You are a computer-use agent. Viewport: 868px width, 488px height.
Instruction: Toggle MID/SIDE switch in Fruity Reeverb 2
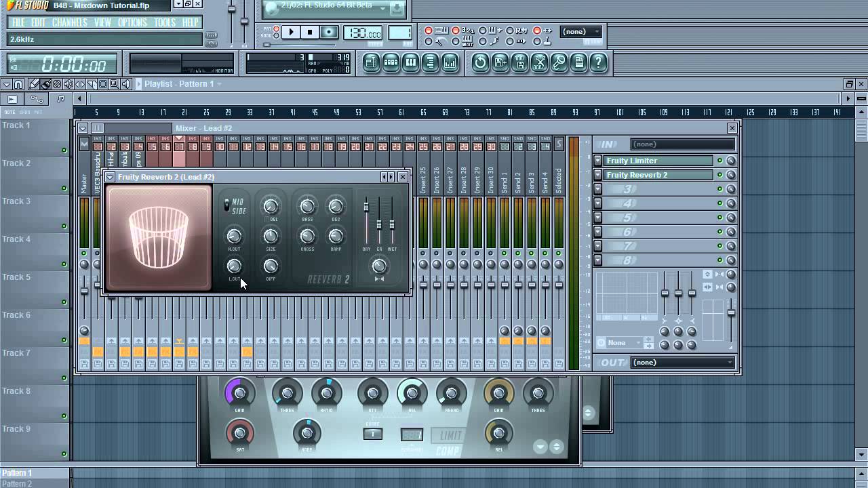click(227, 205)
